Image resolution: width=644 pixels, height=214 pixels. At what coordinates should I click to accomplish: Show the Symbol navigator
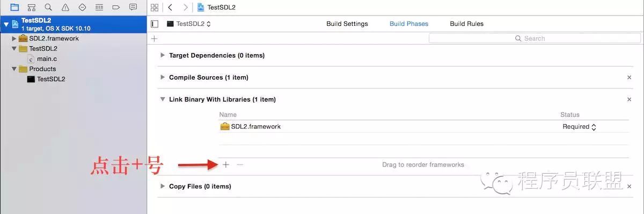click(32, 7)
